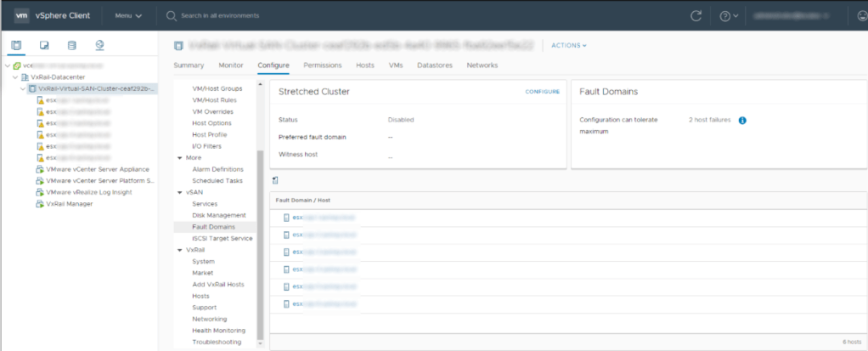Click the Configure link for Stretched Cluster
The image size is (868, 351).
click(x=542, y=92)
